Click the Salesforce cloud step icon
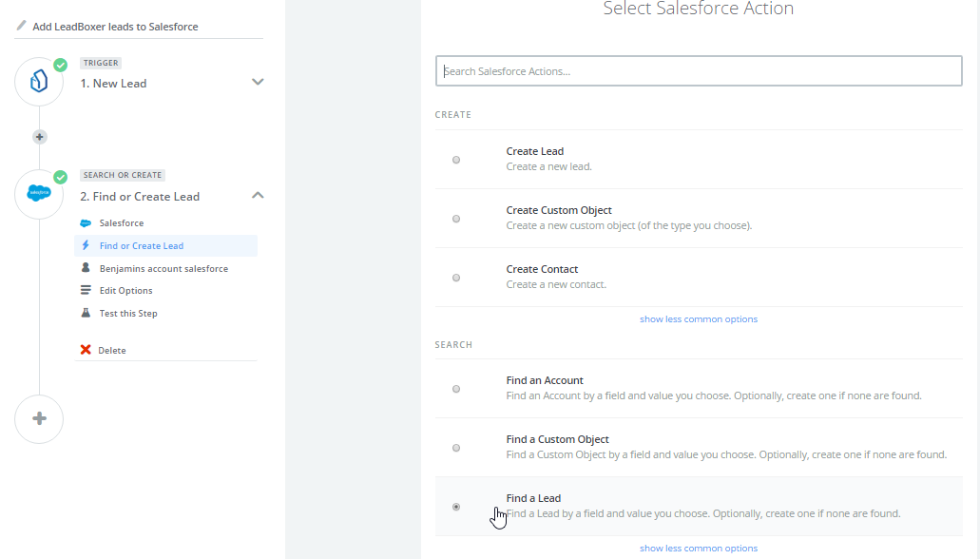Viewport: 980px width, 559px height. click(x=39, y=194)
